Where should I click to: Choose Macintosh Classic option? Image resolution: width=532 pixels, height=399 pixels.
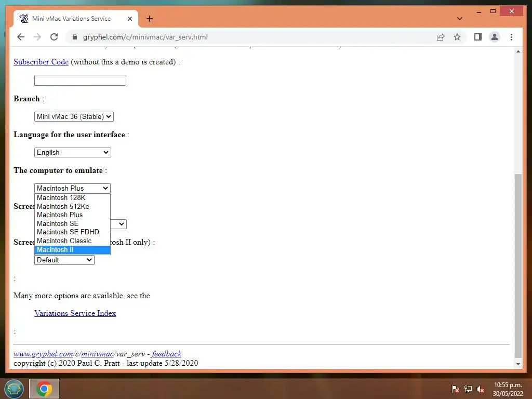point(72,241)
